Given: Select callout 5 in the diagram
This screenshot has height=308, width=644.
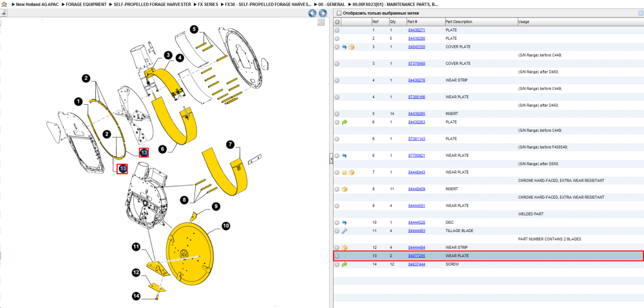Looking at the screenshot, I should click(x=194, y=29).
